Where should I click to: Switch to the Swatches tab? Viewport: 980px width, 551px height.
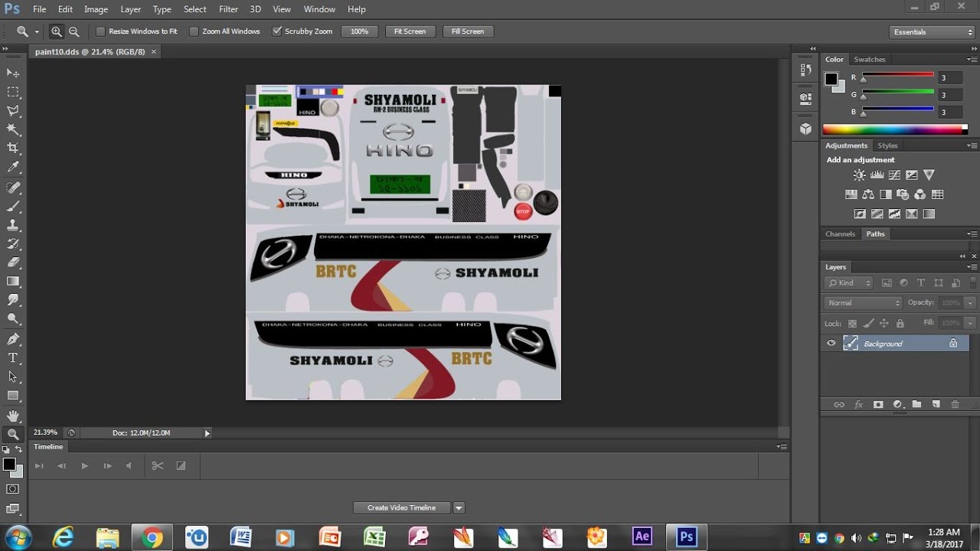[x=869, y=60]
